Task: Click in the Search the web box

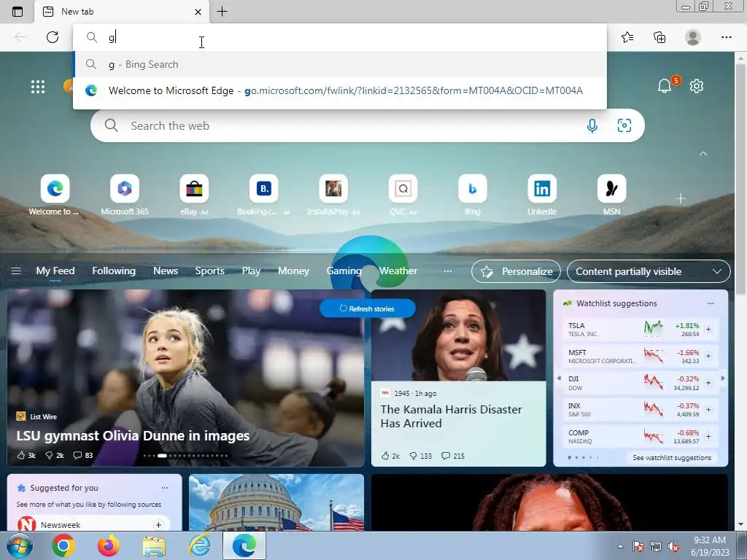Action: point(352,125)
